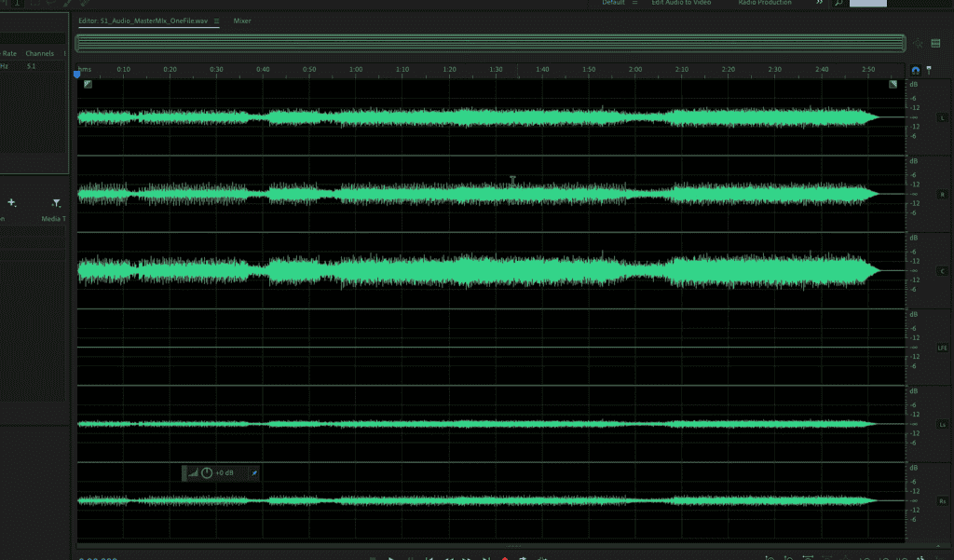Click the plus icon in left panel
Viewport: 954px width, 560px height.
point(11,203)
